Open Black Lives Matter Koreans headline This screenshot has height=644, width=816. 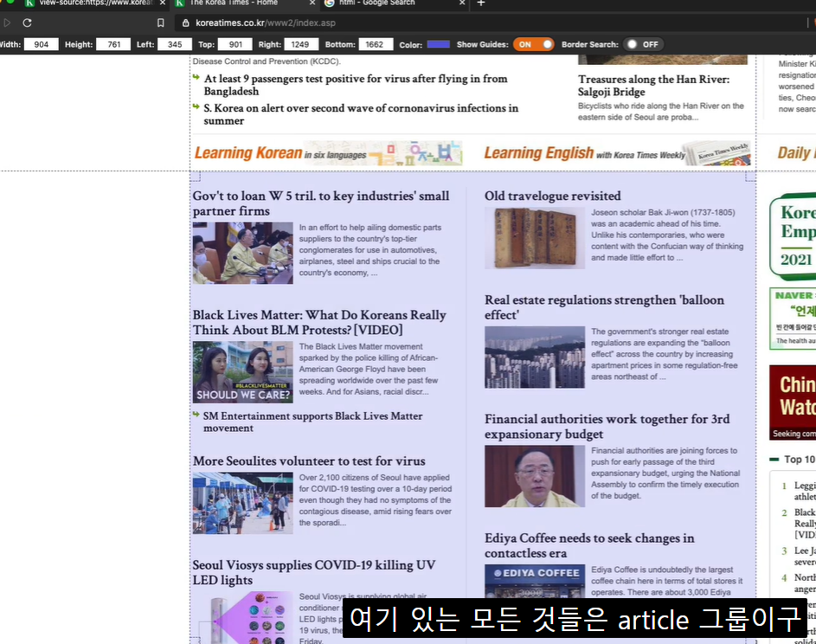click(x=319, y=322)
